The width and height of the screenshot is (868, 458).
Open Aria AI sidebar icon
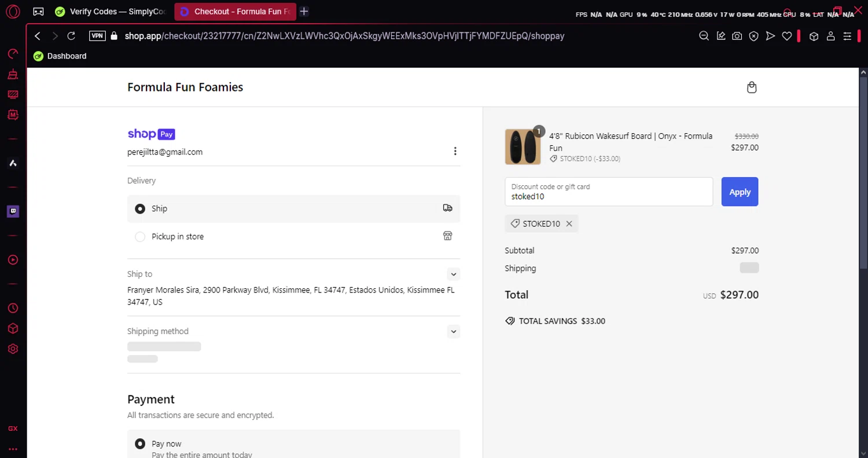pyautogui.click(x=13, y=163)
